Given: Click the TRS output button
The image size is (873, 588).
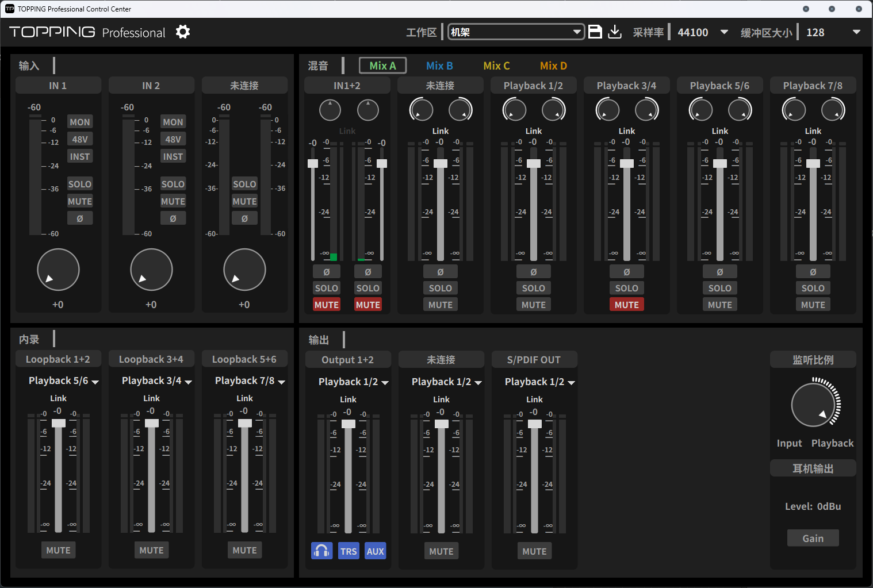Looking at the screenshot, I should click(x=349, y=551).
